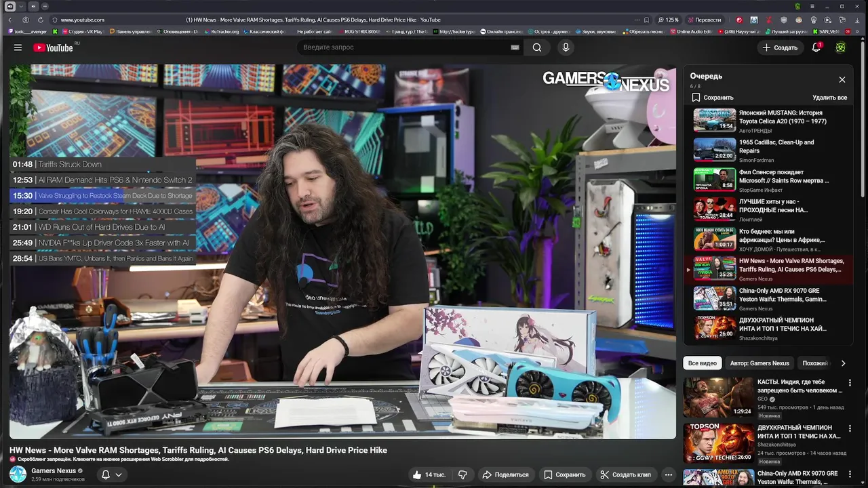Click Перевести translate button
This screenshot has width=868, height=488.
704,20
